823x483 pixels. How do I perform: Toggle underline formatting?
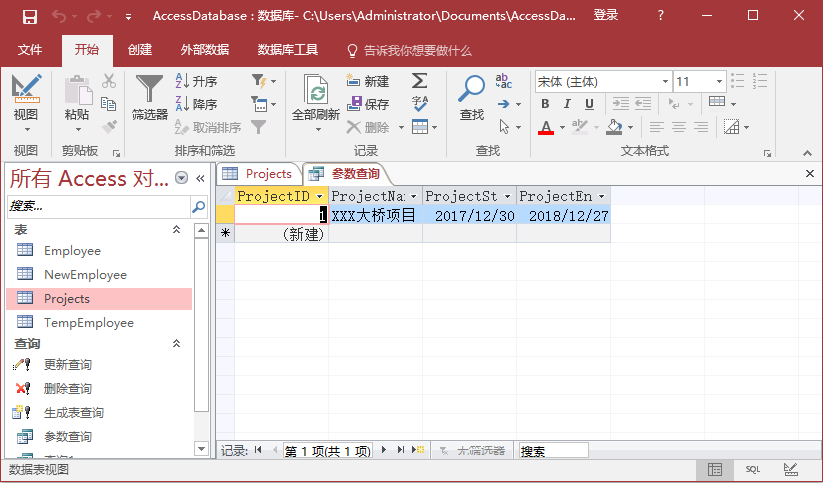click(589, 104)
